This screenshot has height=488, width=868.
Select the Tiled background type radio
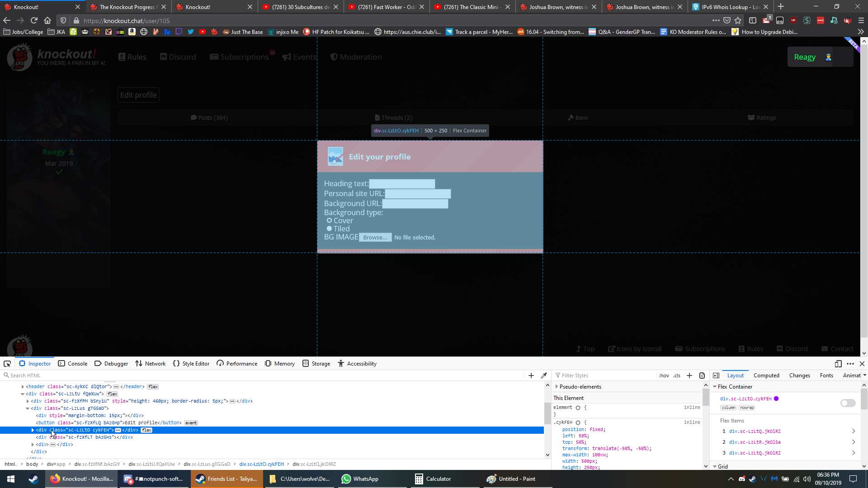(329, 229)
